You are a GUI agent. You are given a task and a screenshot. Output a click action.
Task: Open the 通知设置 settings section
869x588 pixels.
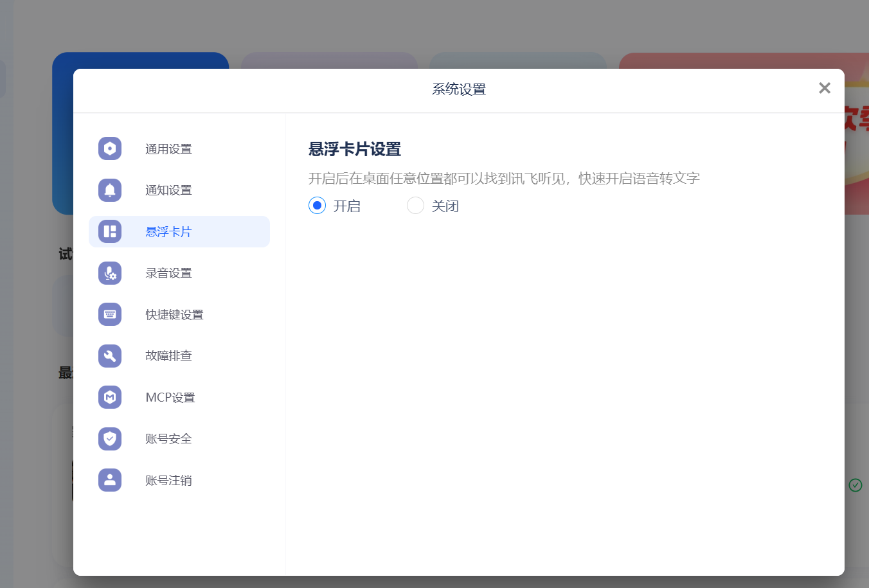[x=169, y=190]
